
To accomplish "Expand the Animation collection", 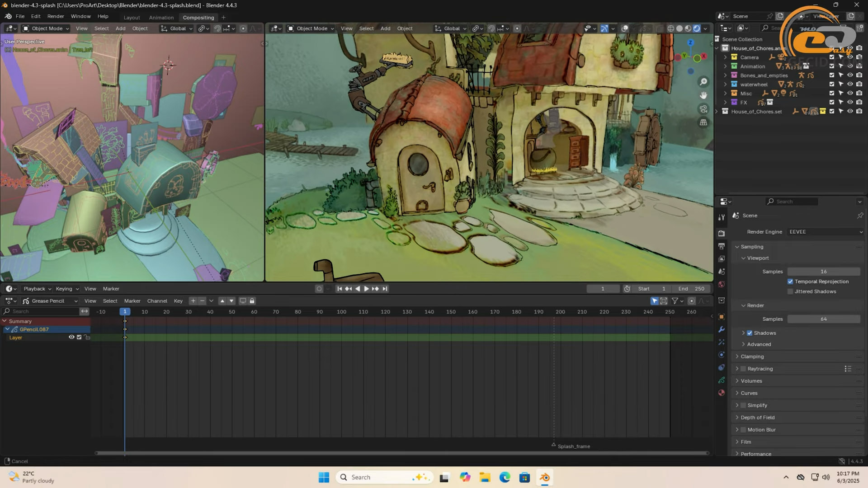I will tap(725, 66).
